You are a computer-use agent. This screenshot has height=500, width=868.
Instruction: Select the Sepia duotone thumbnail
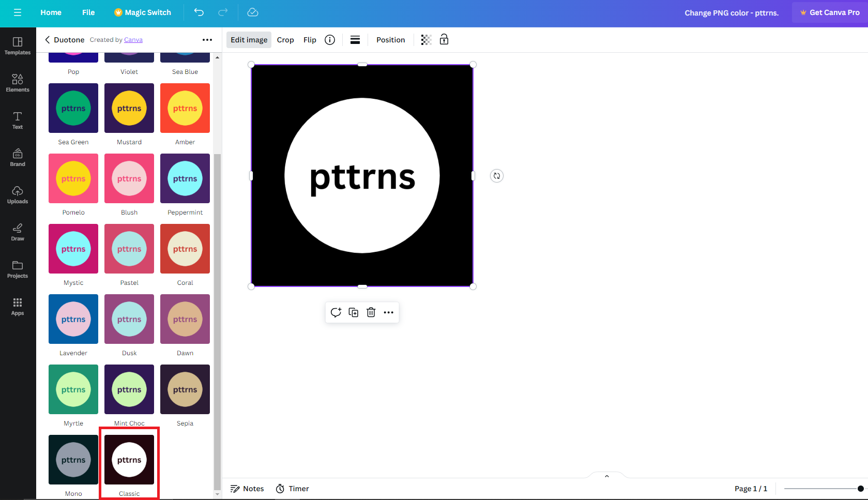[185, 389]
